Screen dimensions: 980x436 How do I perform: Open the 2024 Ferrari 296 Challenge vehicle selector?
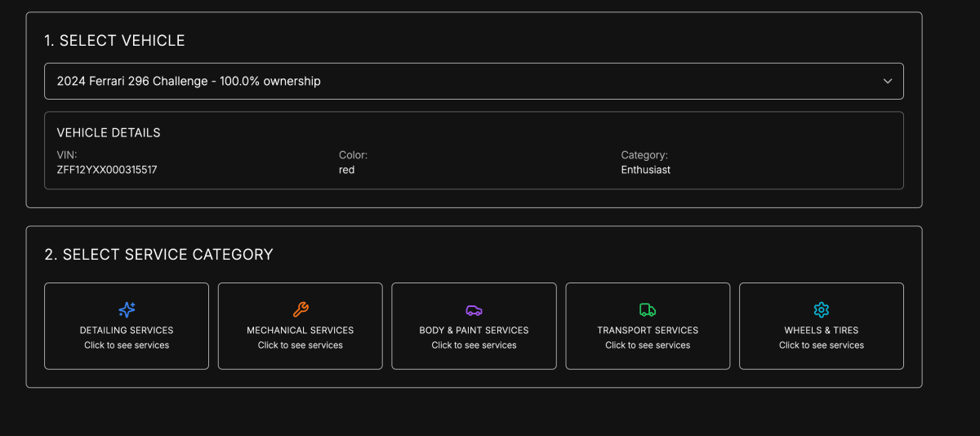(x=474, y=81)
